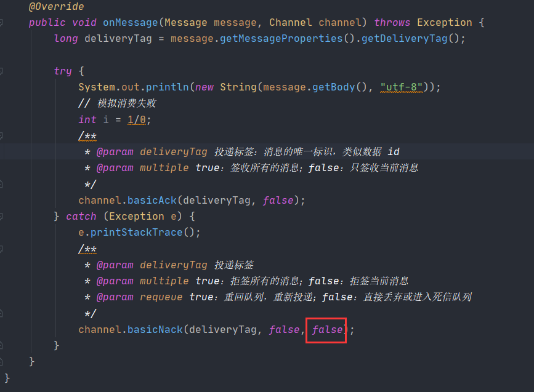Click comment text 消息的唯一标识
Image resolution: width=534 pixels, height=392 pixels.
point(298,151)
